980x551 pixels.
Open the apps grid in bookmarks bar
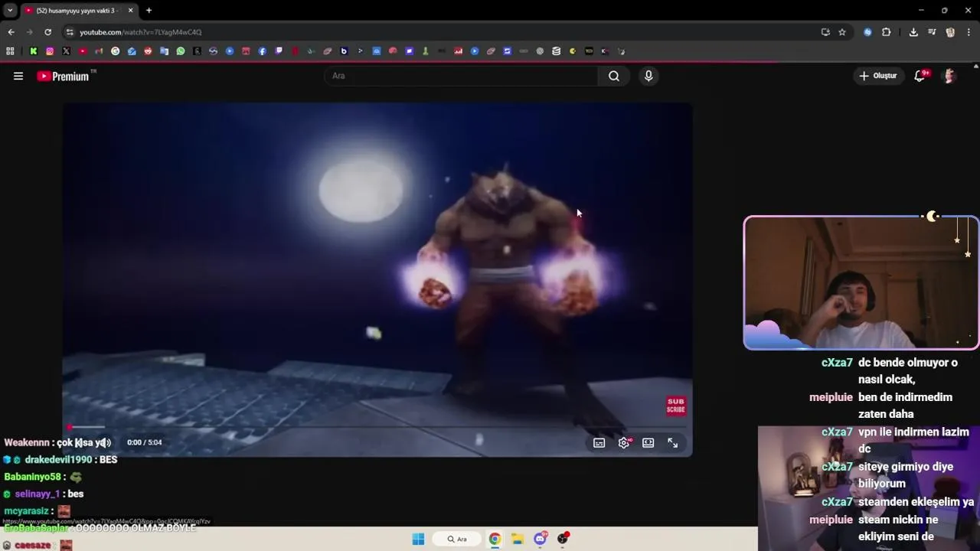[10, 51]
